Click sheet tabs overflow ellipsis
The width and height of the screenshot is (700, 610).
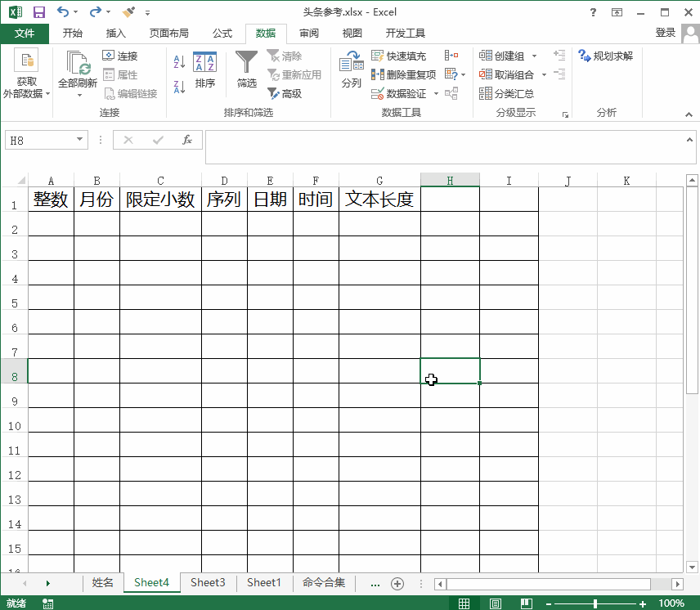[375, 584]
